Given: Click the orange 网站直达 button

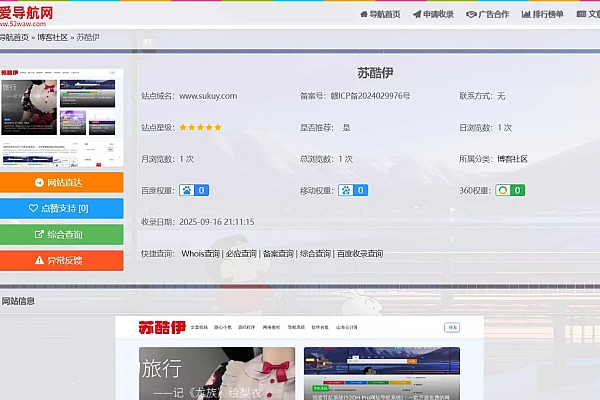Looking at the screenshot, I should [x=62, y=183].
